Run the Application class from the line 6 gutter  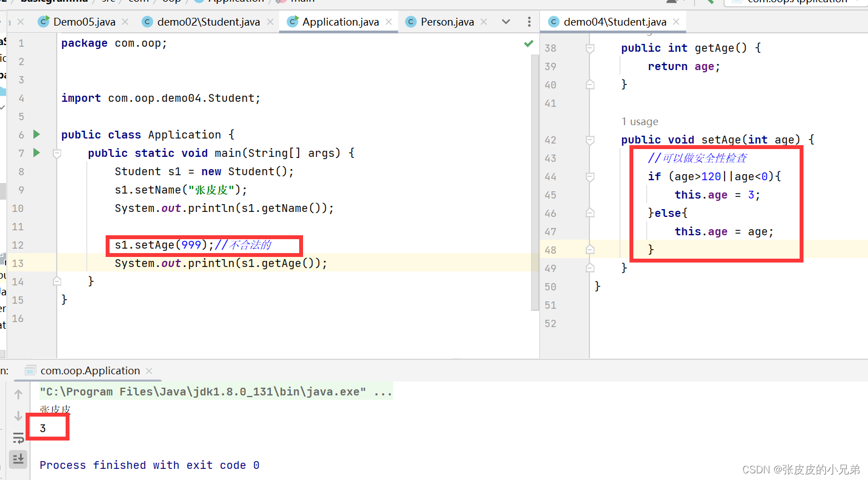pyautogui.click(x=37, y=134)
